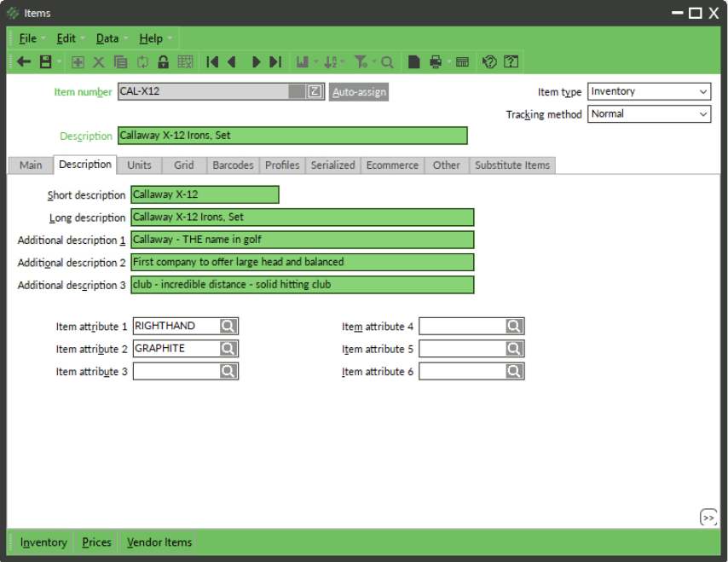
Task: Click the Auto-assign button
Action: tap(358, 92)
